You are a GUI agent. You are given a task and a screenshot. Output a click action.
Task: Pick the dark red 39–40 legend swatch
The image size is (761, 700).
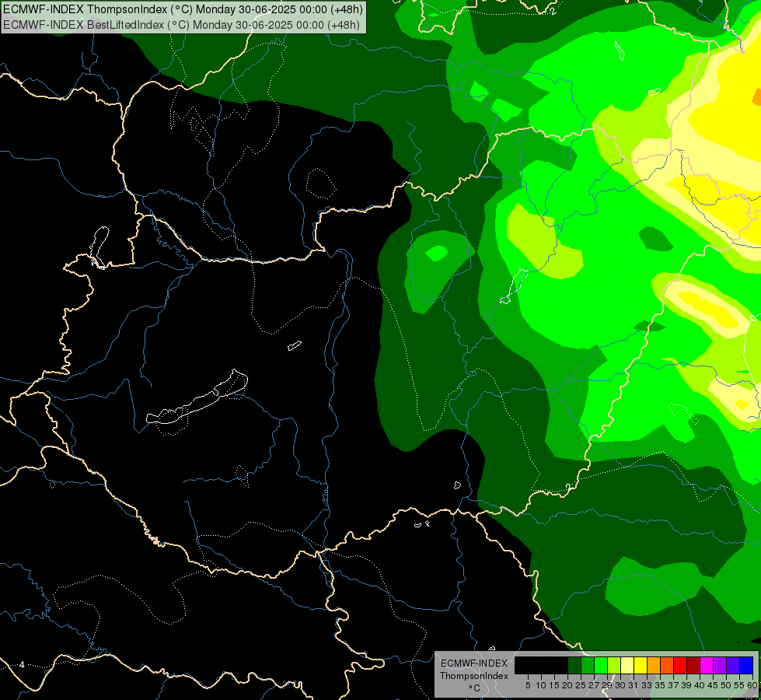pyautogui.click(x=693, y=665)
